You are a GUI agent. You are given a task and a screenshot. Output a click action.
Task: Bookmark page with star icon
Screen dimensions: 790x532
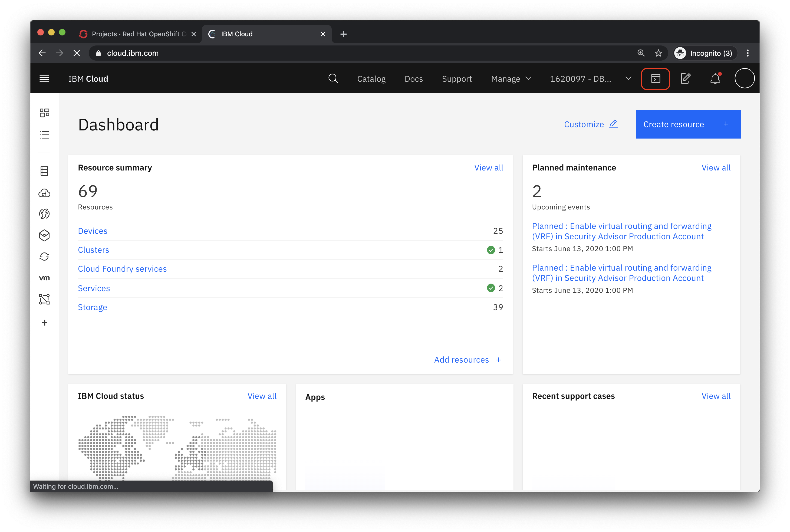coord(659,53)
